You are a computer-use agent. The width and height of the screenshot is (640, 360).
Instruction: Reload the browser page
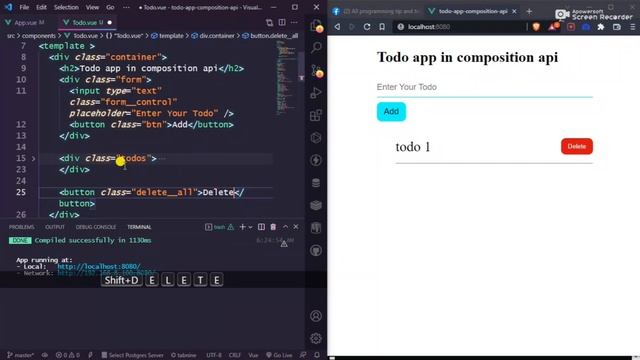click(367, 27)
